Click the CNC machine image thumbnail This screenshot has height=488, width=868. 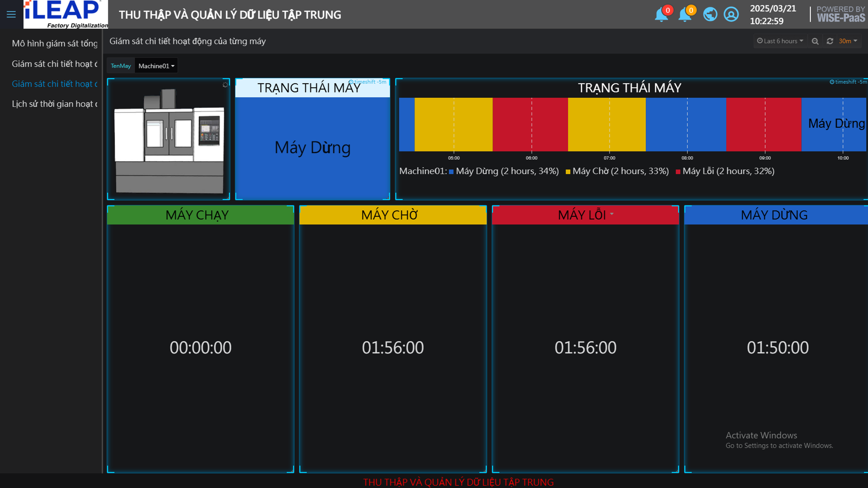(169, 140)
